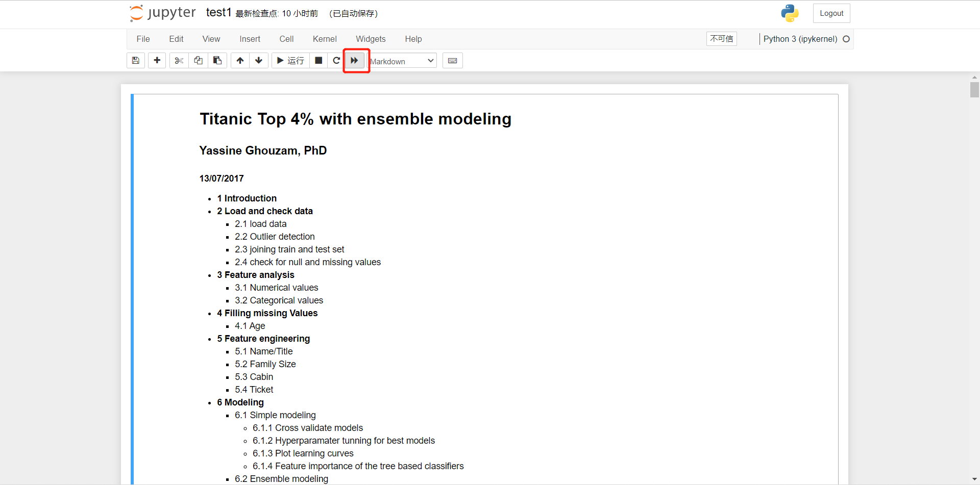The height and width of the screenshot is (485, 980).
Task: Click 2.4 check for null and missing values
Action: (x=308, y=262)
